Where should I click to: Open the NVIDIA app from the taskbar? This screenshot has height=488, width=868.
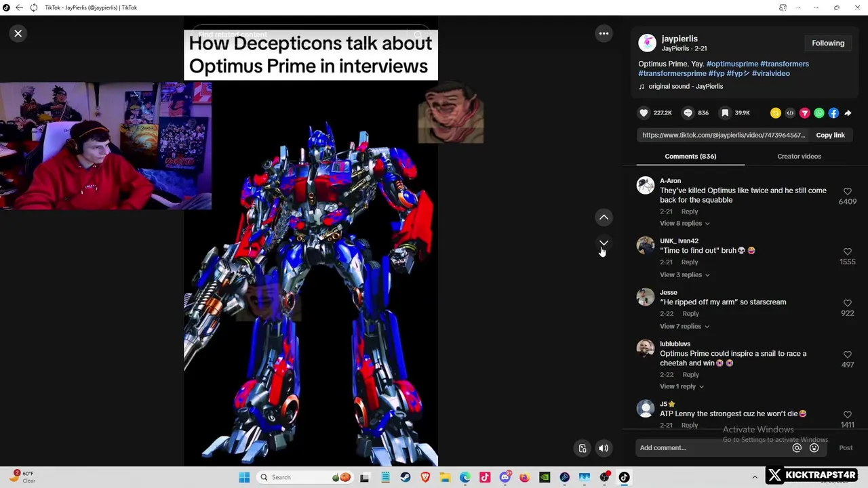pos(545,477)
